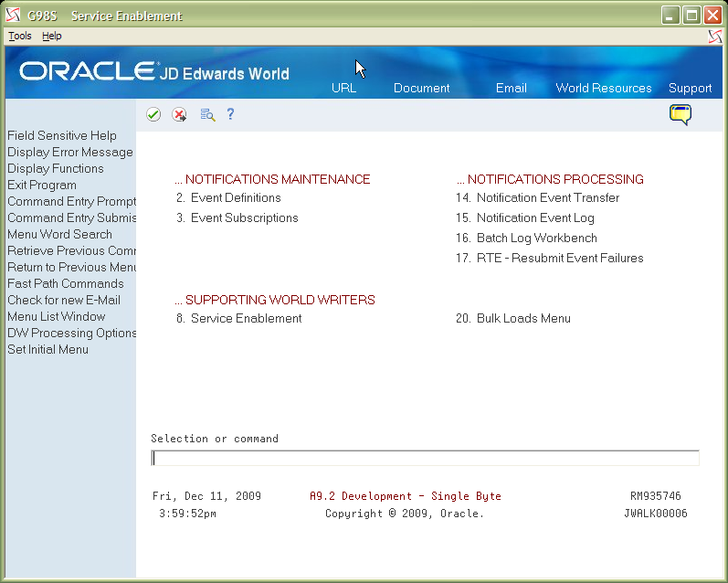Screen dimensions: 728x583
Task: Minimize the G98S window
Action: tap(670, 16)
